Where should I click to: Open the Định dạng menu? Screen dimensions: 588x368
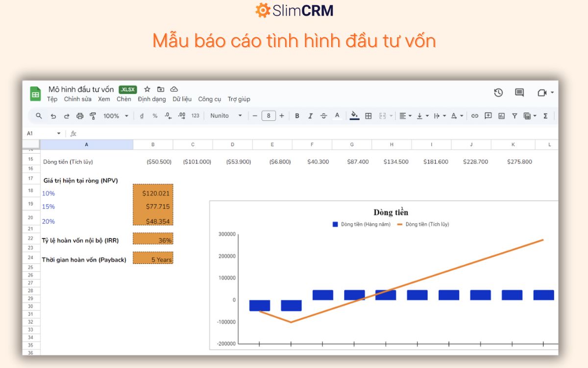pyautogui.click(x=152, y=99)
